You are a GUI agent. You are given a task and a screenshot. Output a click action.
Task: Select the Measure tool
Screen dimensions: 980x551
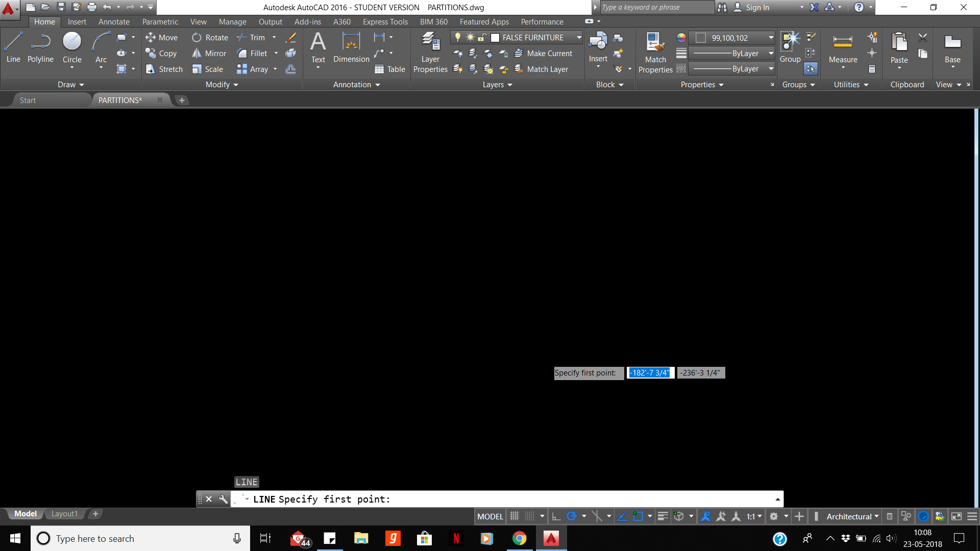click(x=842, y=48)
